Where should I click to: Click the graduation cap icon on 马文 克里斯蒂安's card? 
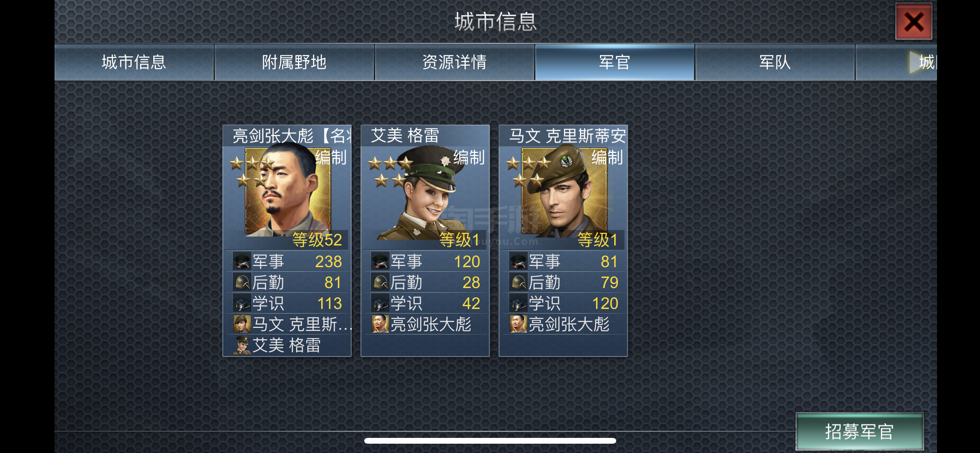pyautogui.click(x=519, y=303)
